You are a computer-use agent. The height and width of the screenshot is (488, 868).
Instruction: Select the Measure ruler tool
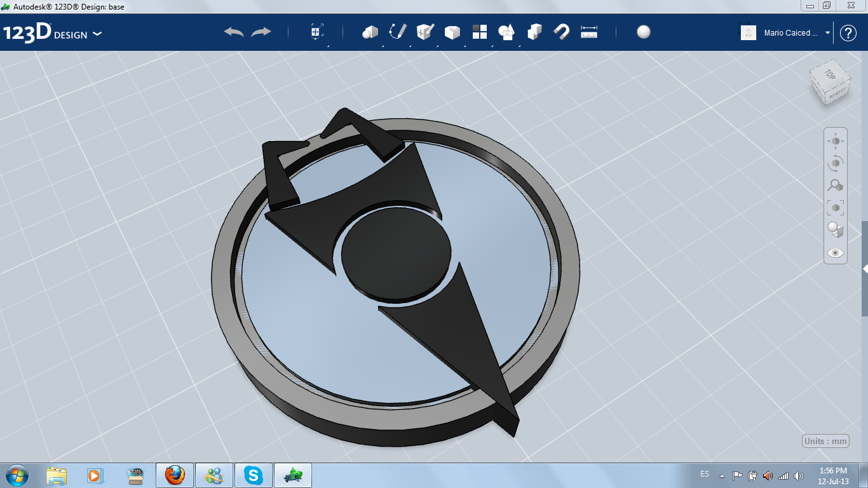[589, 32]
